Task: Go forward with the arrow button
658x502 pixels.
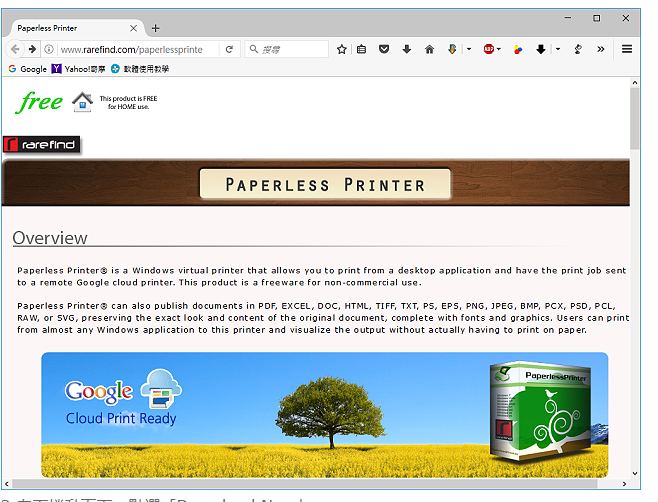Action: (x=32, y=49)
